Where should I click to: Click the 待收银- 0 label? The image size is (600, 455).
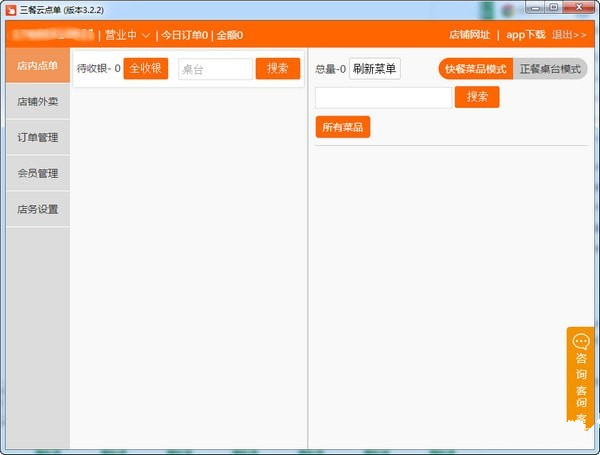(x=99, y=68)
